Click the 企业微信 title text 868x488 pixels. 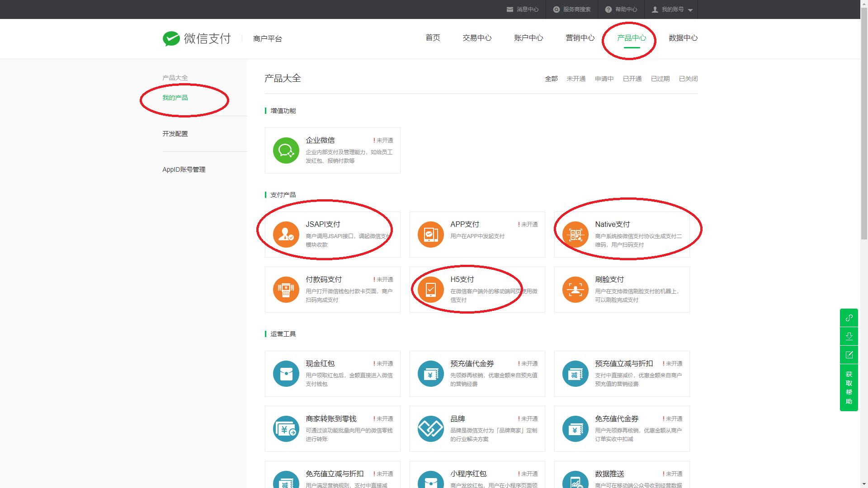(320, 140)
